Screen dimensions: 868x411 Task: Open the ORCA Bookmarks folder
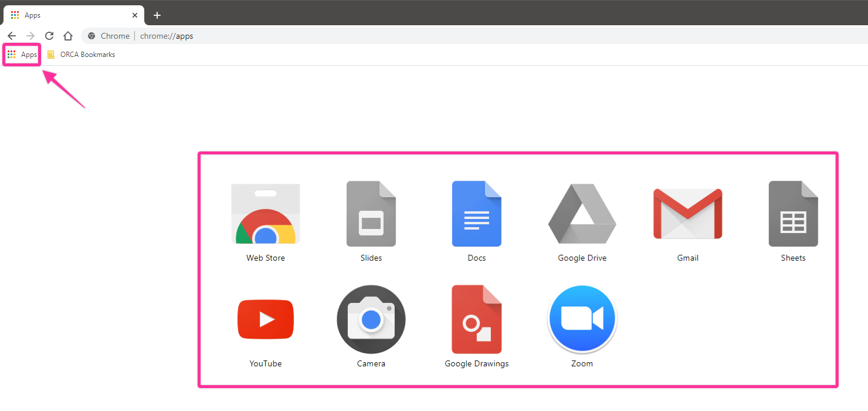pos(81,55)
